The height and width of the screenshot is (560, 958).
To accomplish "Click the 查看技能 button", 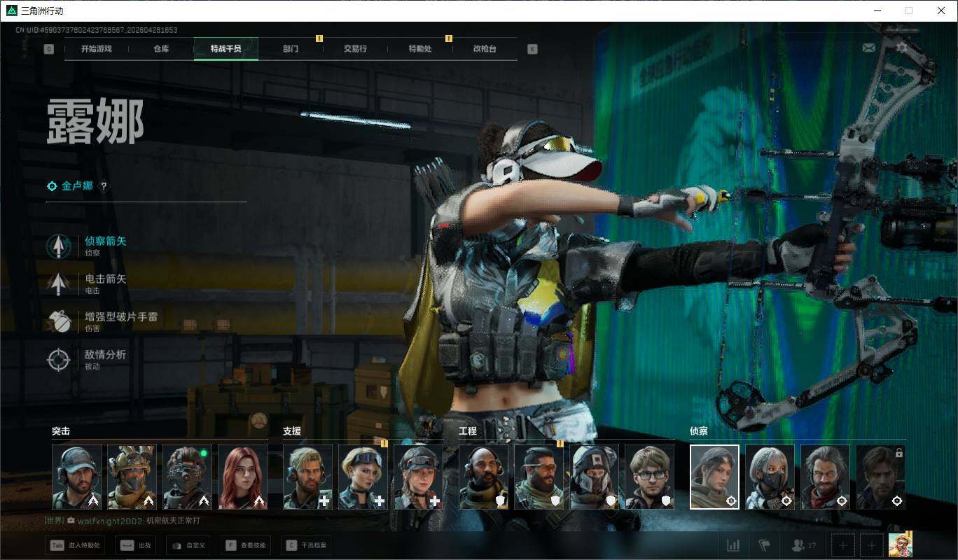I will pos(245,545).
